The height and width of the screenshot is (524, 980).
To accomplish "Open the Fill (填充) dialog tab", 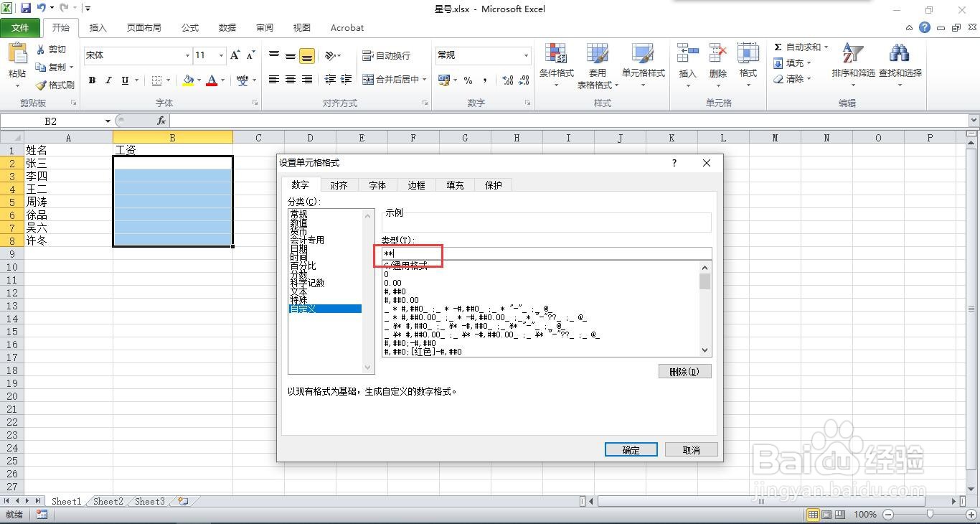I will tap(455, 185).
